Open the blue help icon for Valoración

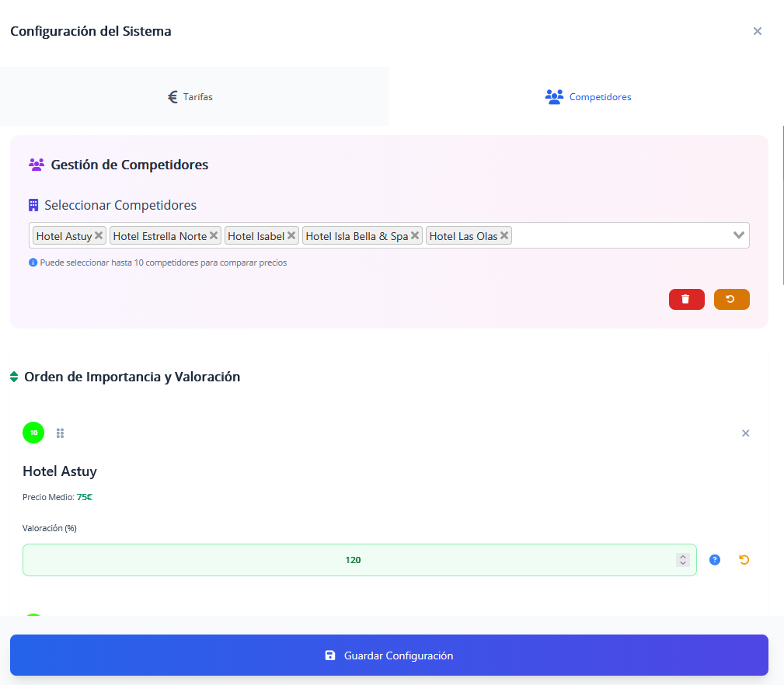tap(715, 560)
